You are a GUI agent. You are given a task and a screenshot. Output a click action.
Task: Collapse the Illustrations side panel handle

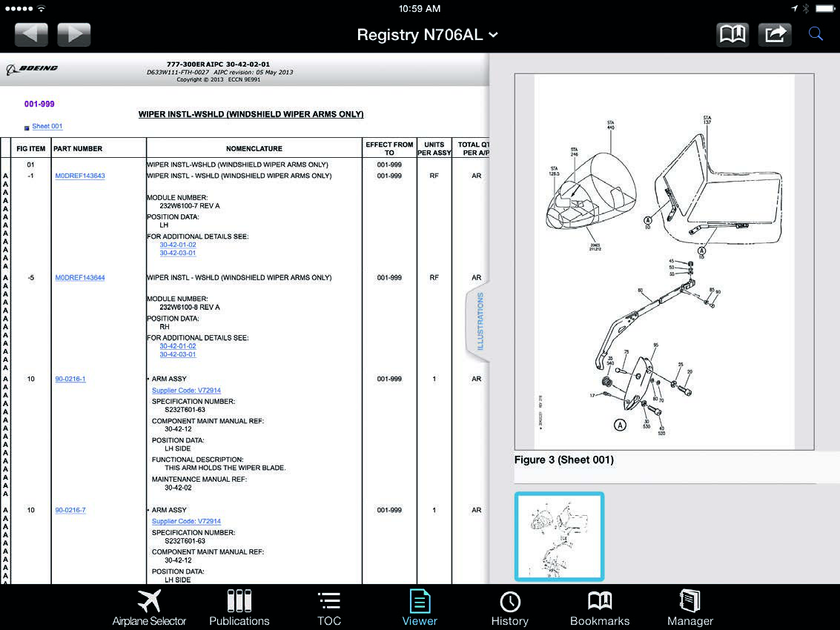479,322
